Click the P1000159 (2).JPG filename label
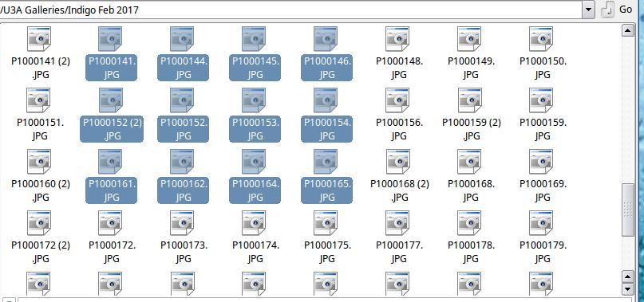644x302 pixels. point(471,129)
